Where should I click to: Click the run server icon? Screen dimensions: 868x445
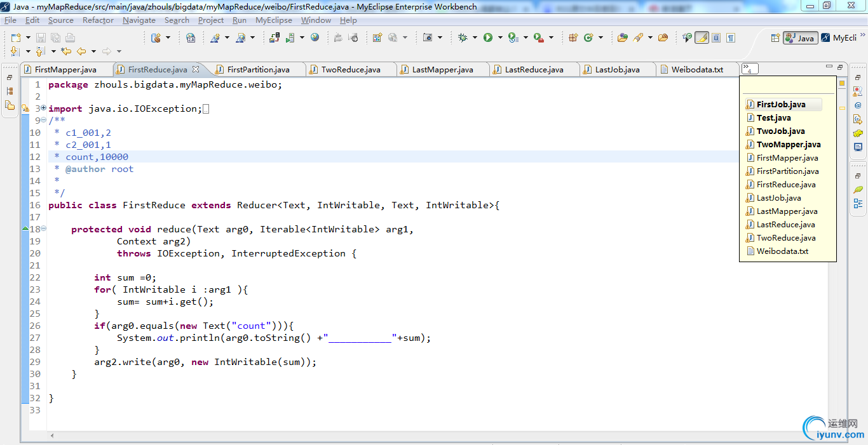click(290, 37)
